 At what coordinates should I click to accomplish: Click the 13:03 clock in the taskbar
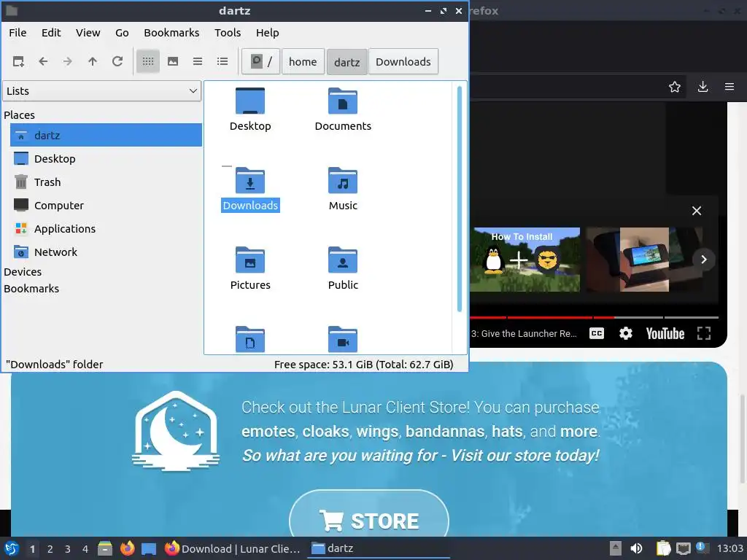point(730,548)
